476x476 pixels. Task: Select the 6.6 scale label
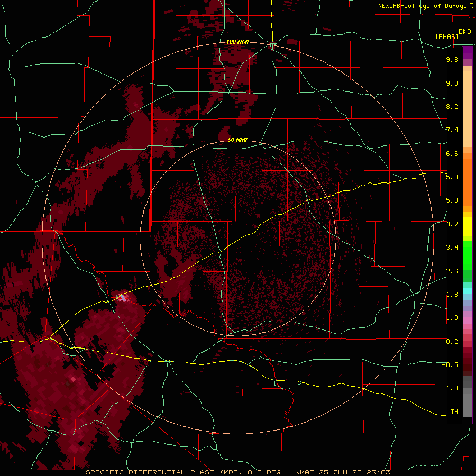point(452,153)
